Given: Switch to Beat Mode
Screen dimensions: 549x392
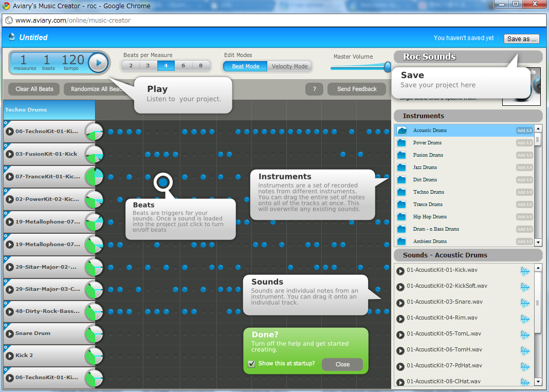Looking at the screenshot, I should pyautogui.click(x=245, y=66).
